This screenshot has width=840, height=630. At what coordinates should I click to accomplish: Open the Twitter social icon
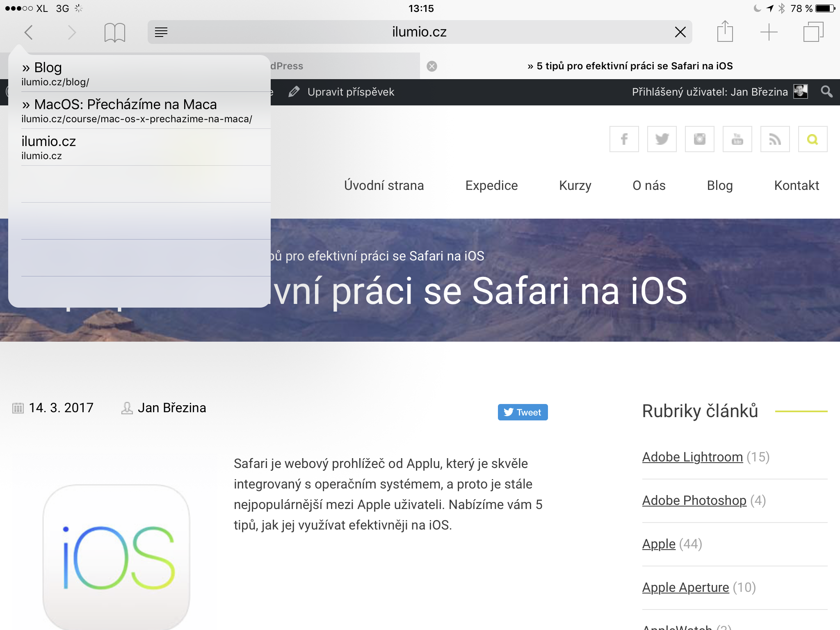[x=662, y=139]
